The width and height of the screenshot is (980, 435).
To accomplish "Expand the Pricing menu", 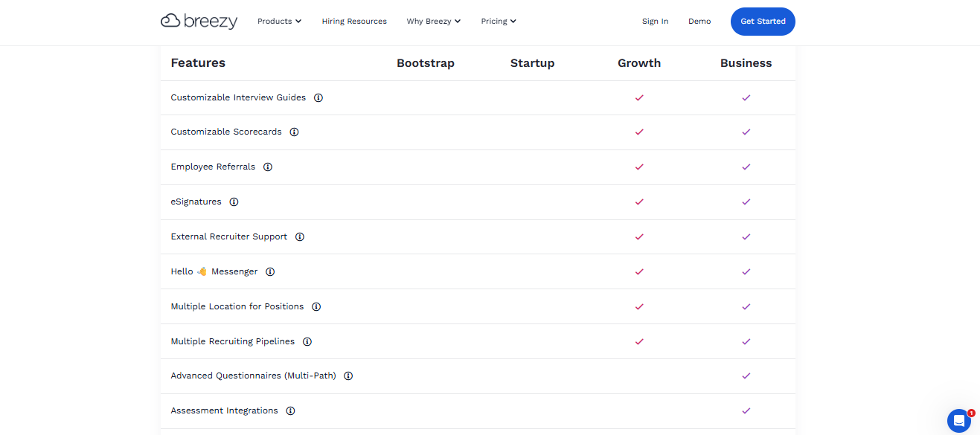I will [x=499, y=22].
